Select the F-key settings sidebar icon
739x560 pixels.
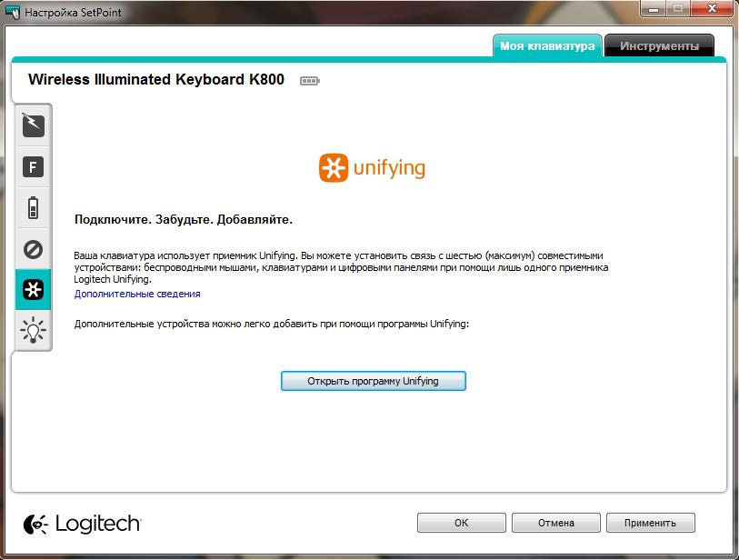[33, 166]
